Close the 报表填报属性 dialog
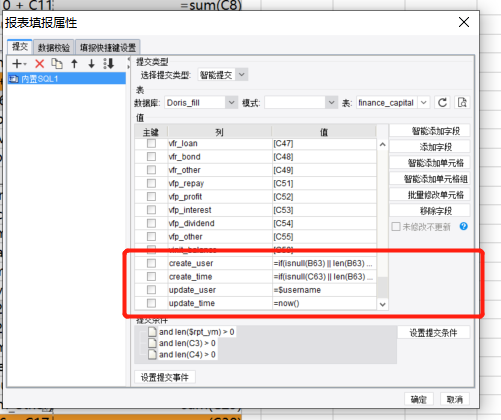501x420 pixels. pyautogui.click(x=464, y=22)
